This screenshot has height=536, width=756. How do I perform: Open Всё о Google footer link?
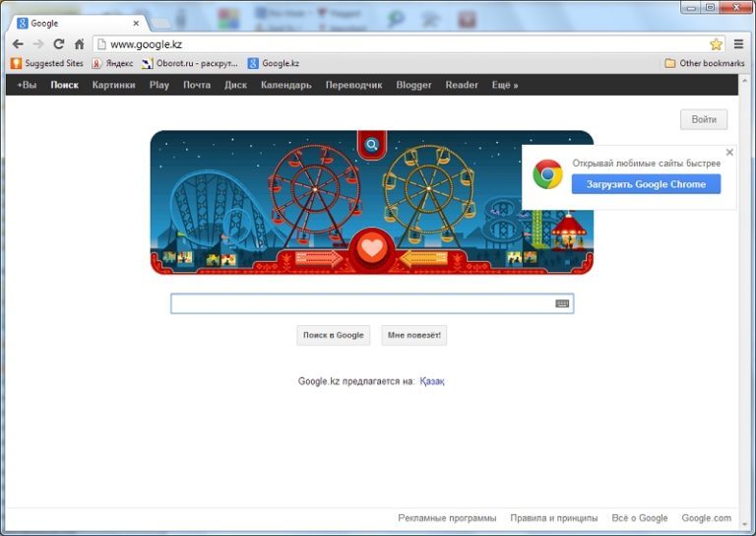(639, 517)
